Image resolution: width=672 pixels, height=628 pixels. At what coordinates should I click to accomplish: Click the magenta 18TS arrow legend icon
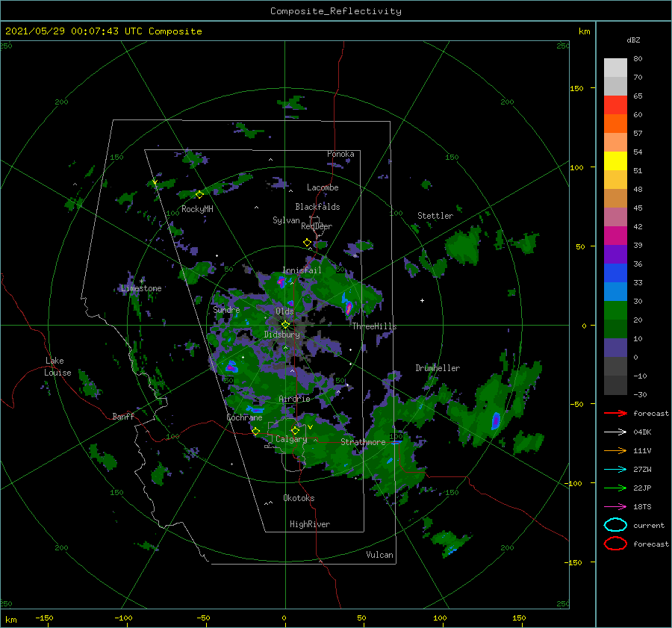(615, 507)
